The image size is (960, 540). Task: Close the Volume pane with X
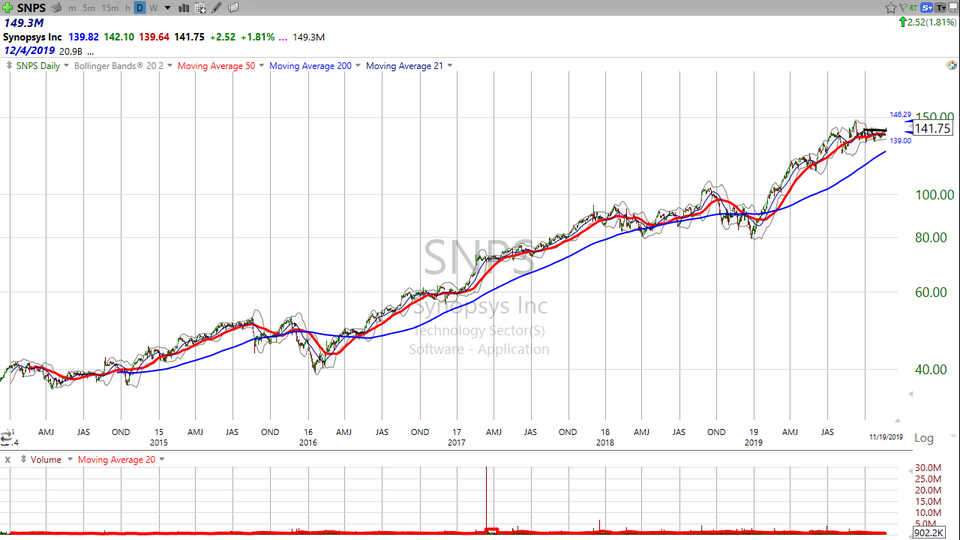coord(8,460)
